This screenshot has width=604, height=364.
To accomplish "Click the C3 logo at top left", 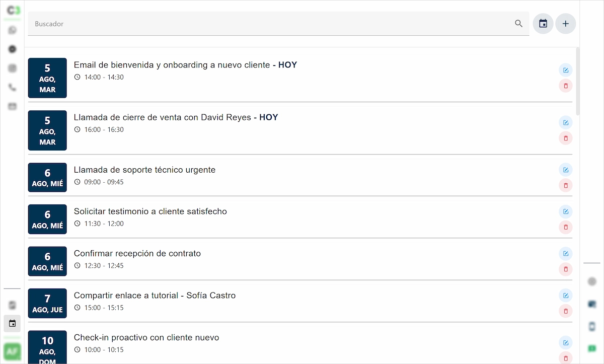I will pos(13,11).
